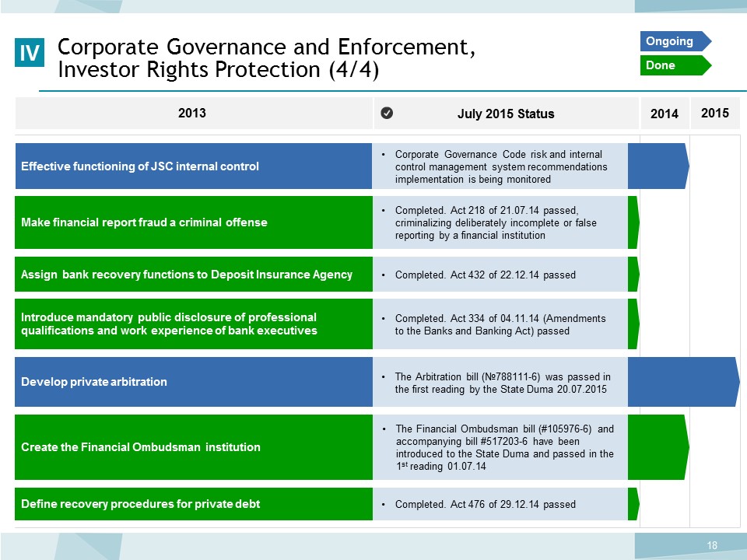
Task: Click the 'Completed. Act 218 of 21.07.14' status
Action: coord(496,223)
